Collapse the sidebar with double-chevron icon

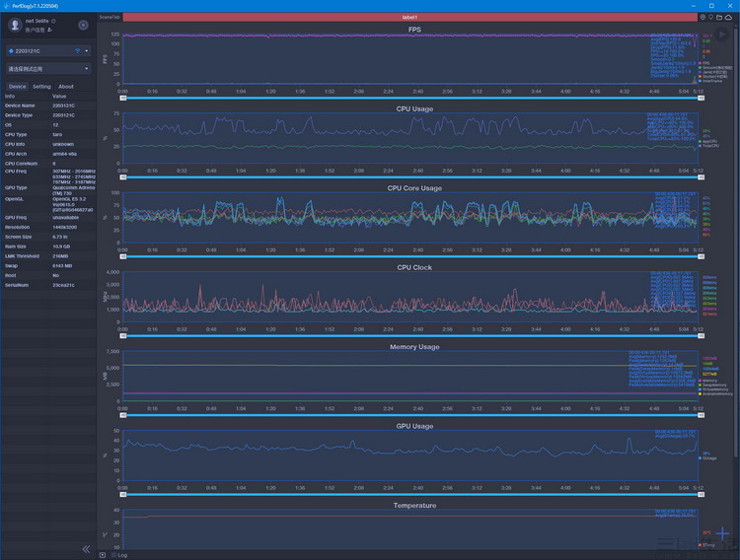(86, 549)
